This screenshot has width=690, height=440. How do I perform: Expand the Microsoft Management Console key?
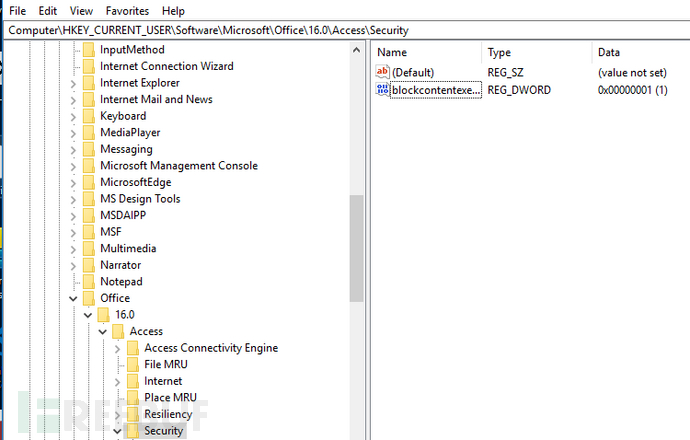[x=73, y=166]
